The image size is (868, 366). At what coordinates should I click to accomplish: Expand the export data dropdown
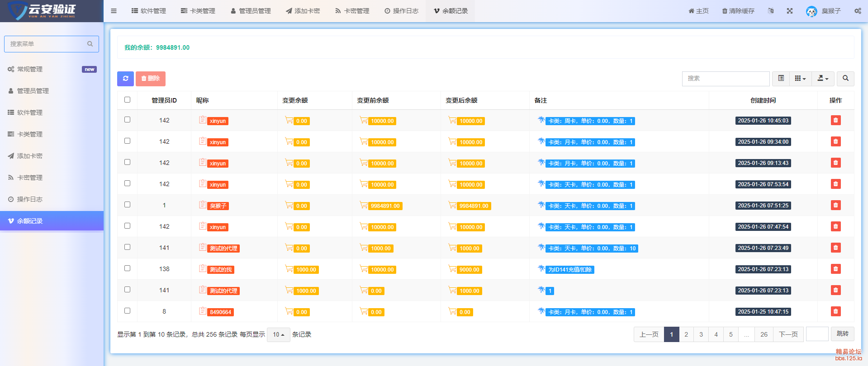click(x=823, y=79)
